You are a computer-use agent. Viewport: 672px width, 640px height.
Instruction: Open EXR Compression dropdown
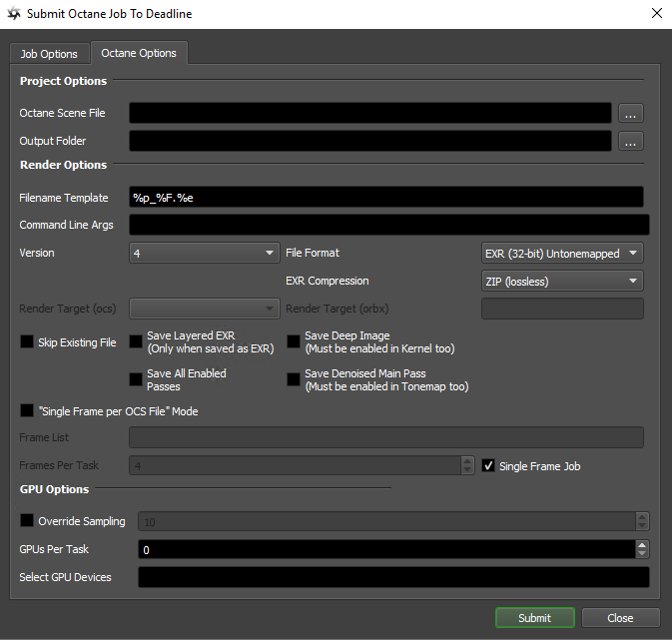tap(562, 282)
